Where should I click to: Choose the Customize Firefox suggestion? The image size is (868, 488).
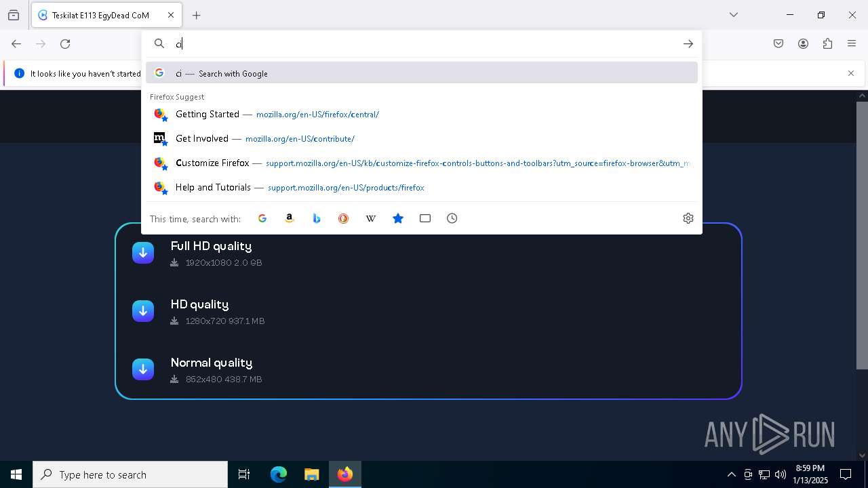tap(422, 163)
